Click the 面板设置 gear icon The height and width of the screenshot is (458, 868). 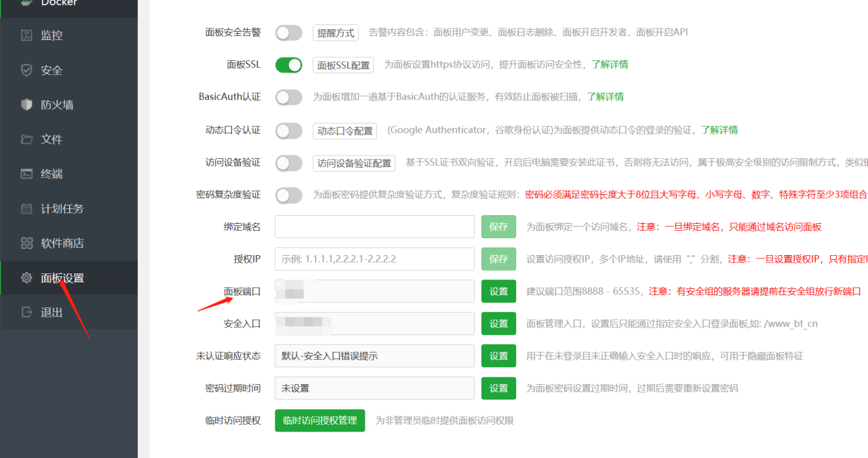pyautogui.click(x=26, y=278)
